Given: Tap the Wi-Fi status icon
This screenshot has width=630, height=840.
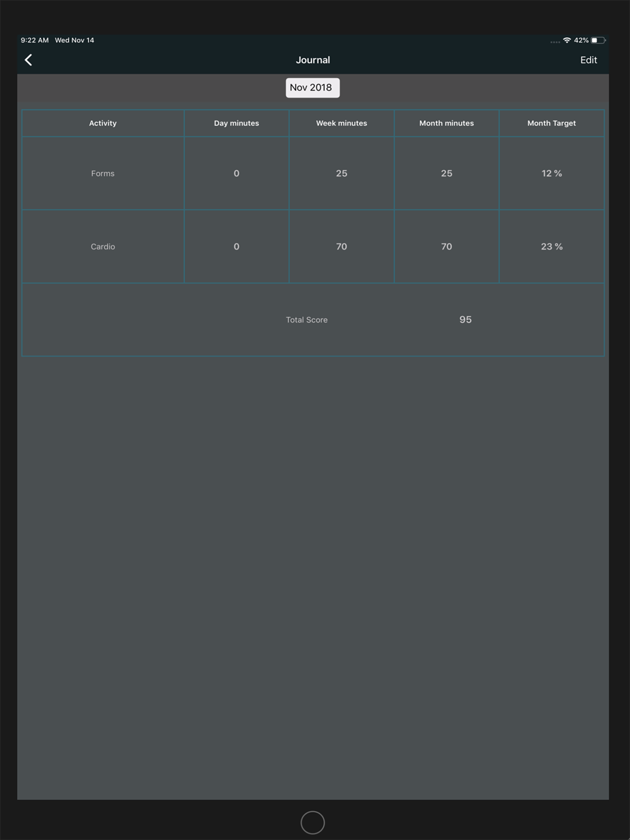Looking at the screenshot, I should (567, 40).
